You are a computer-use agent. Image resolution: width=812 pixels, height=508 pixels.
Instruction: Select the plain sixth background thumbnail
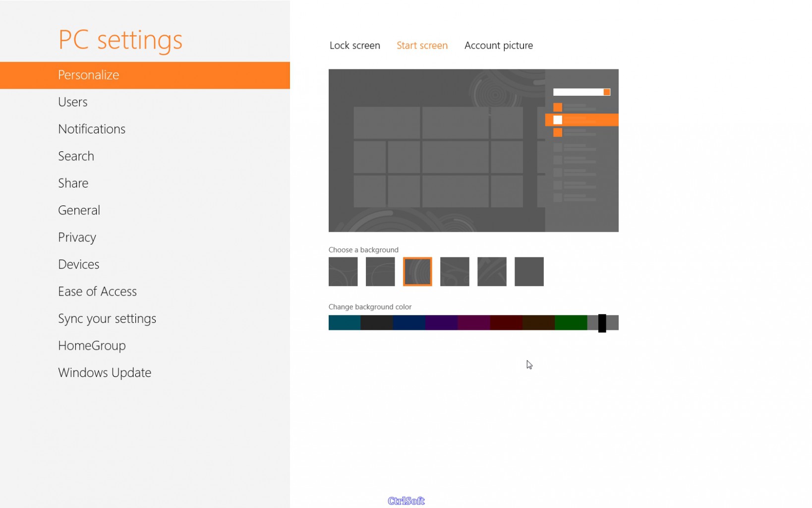coord(529,271)
